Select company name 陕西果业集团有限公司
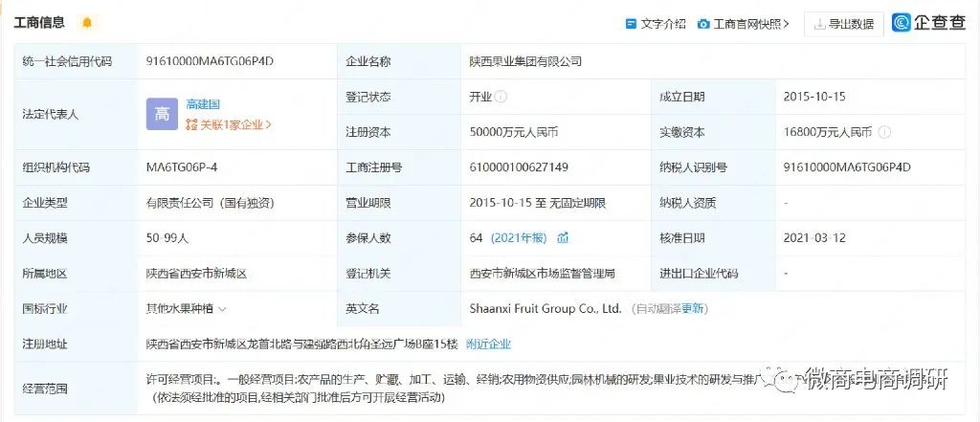This screenshot has height=422, width=980. [525, 61]
